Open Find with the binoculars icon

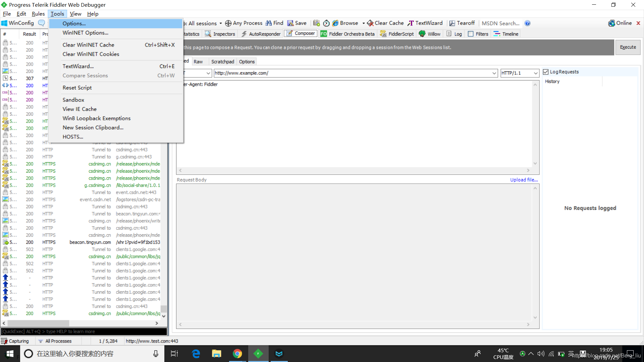click(269, 23)
